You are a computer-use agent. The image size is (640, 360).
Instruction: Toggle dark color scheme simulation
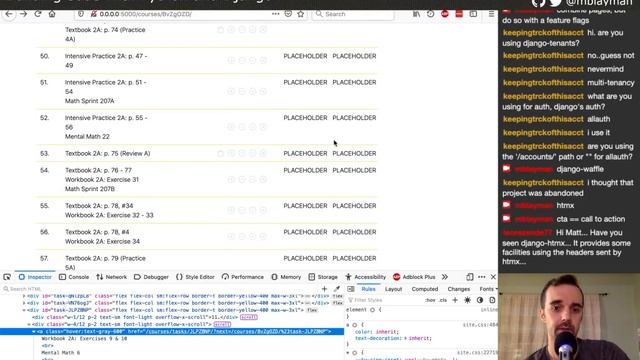[480, 300]
